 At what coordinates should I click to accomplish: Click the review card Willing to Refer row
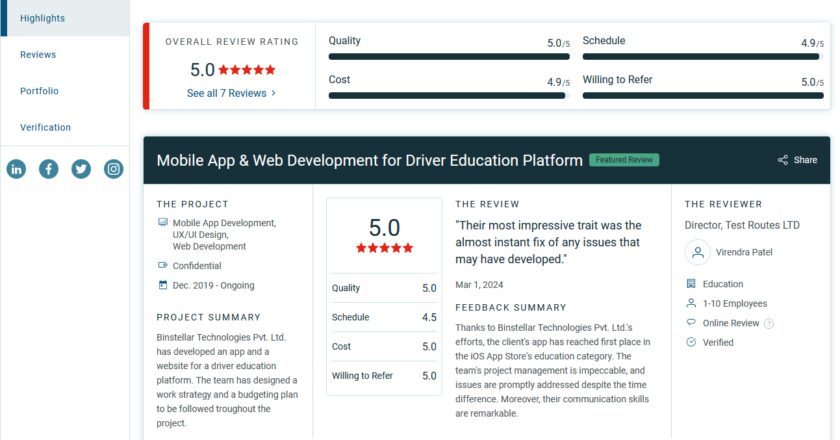click(384, 376)
